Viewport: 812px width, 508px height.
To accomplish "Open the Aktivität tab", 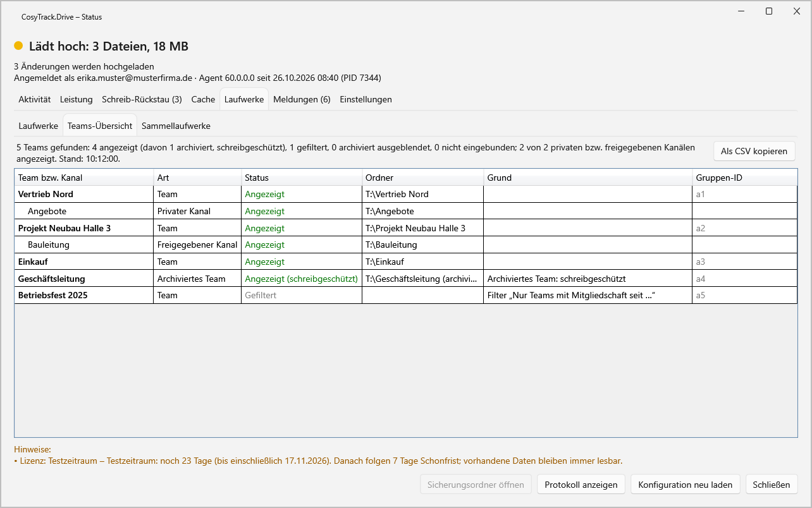I will 35,99.
